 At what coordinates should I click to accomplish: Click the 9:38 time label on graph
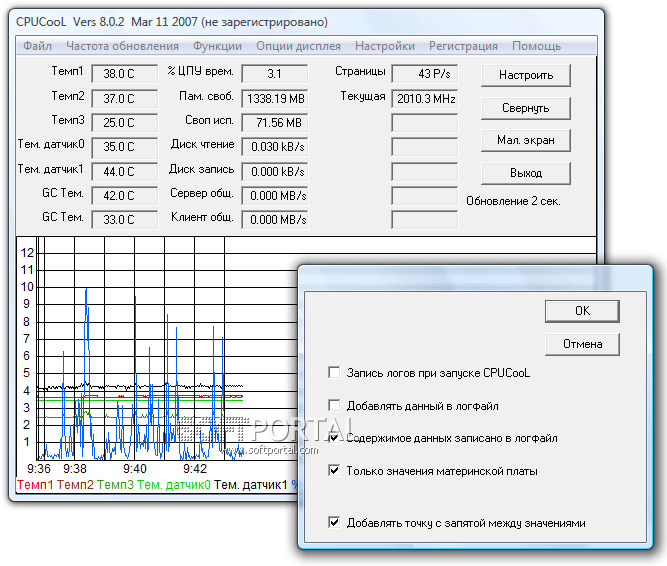[75, 469]
